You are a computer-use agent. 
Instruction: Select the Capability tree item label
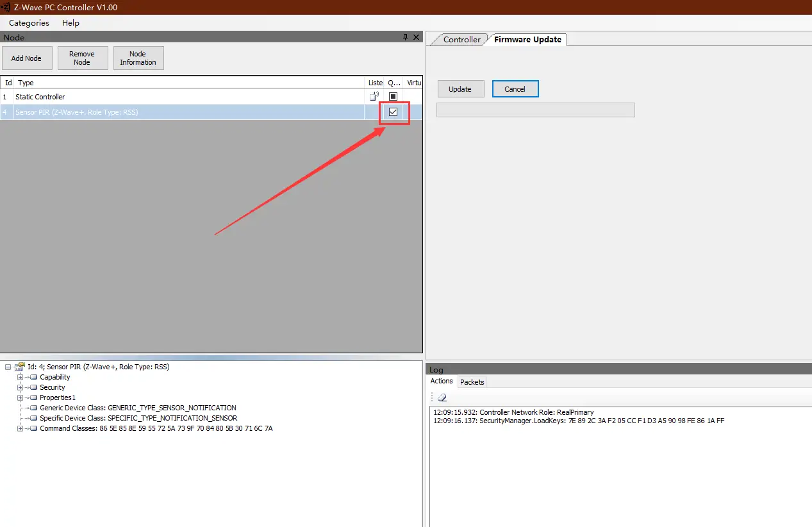55,377
